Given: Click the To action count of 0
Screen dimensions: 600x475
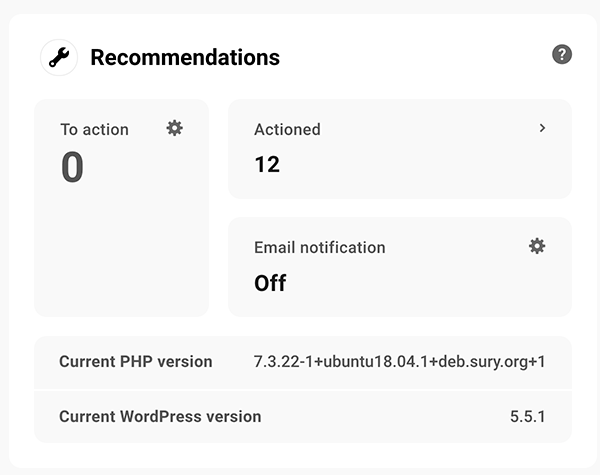Looking at the screenshot, I should coord(72,168).
